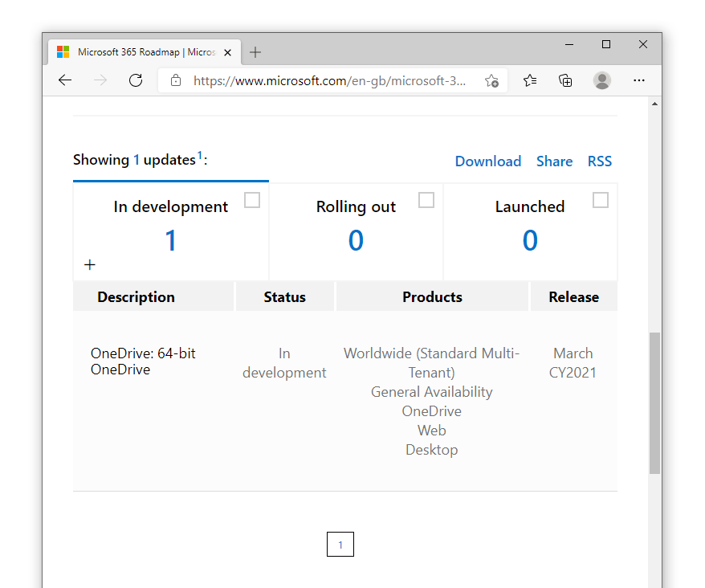
Task: Minimize the Edge browser window
Action: tap(569, 44)
